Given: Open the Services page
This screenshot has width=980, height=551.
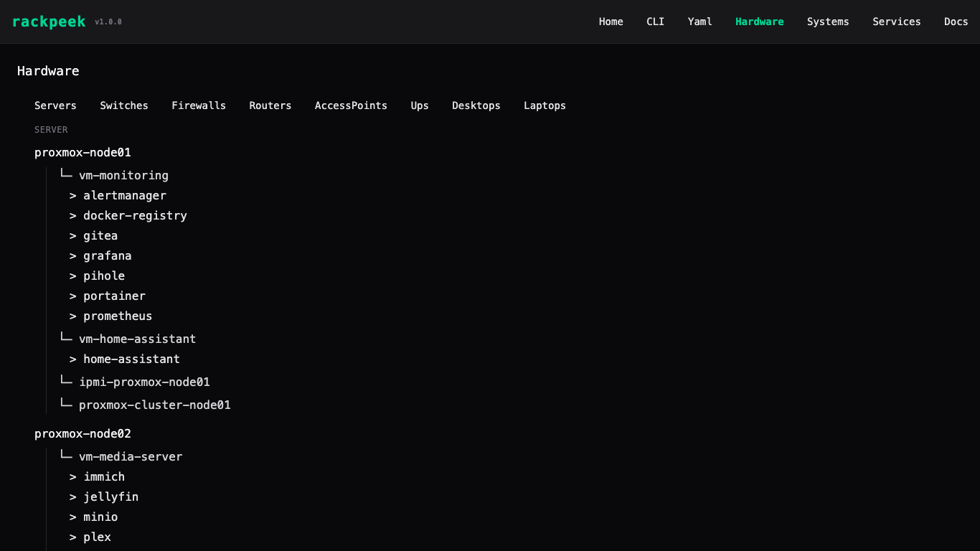Looking at the screenshot, I should click(x=896, y=22).
